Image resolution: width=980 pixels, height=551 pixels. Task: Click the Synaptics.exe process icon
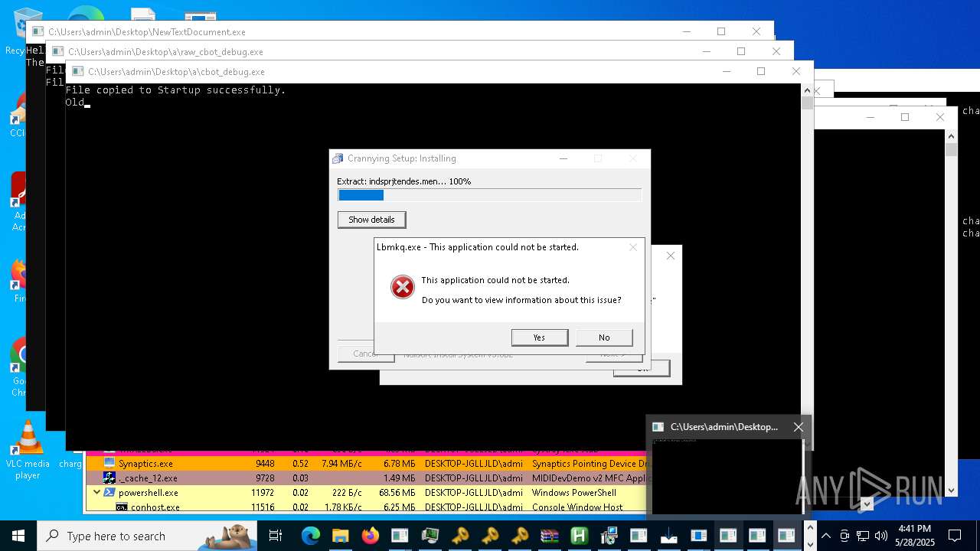[x=109, y=463]
